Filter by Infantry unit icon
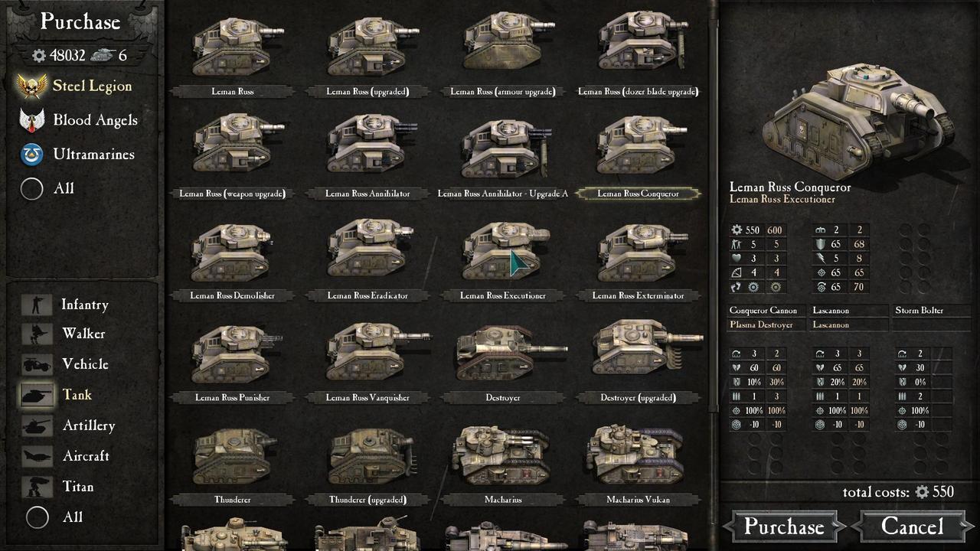The image size is (980, 551). point(35,305)
